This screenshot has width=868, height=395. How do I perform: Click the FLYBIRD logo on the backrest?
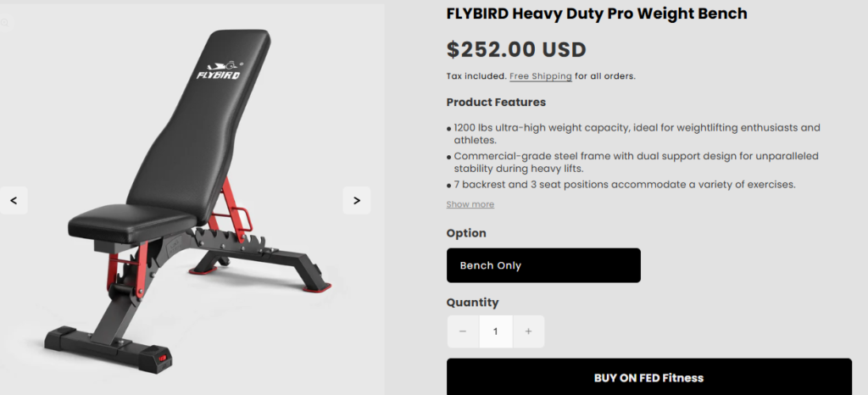(x=220, y=70)
